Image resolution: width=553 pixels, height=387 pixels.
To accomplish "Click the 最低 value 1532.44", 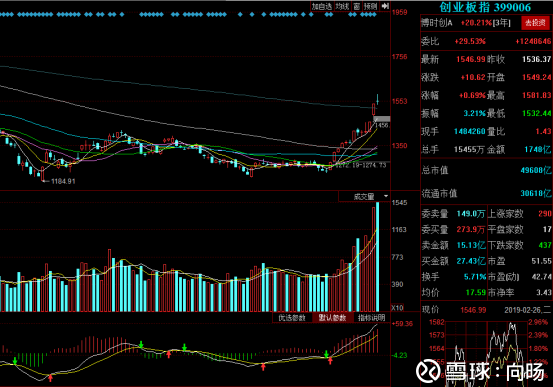I will tap(536, 113).
